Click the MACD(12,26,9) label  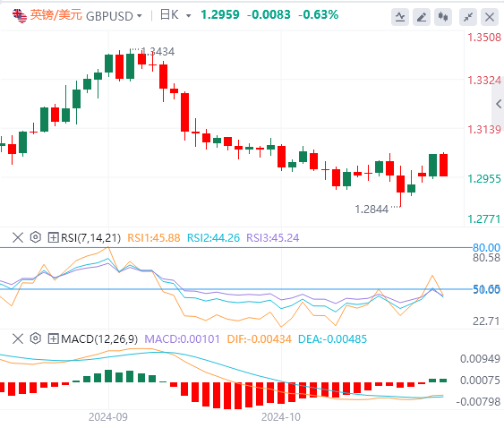(99, 339)
